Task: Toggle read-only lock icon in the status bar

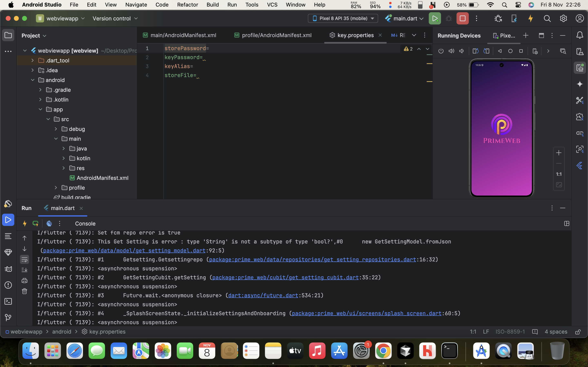Action: tap(578, 332)
